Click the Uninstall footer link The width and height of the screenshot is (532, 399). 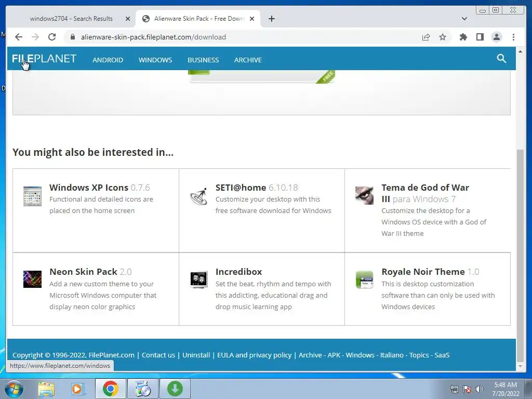[196, 355]
